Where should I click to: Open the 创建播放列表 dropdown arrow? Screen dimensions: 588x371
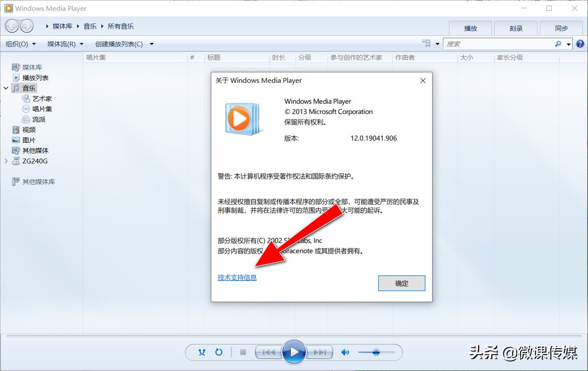click(152, 44)
